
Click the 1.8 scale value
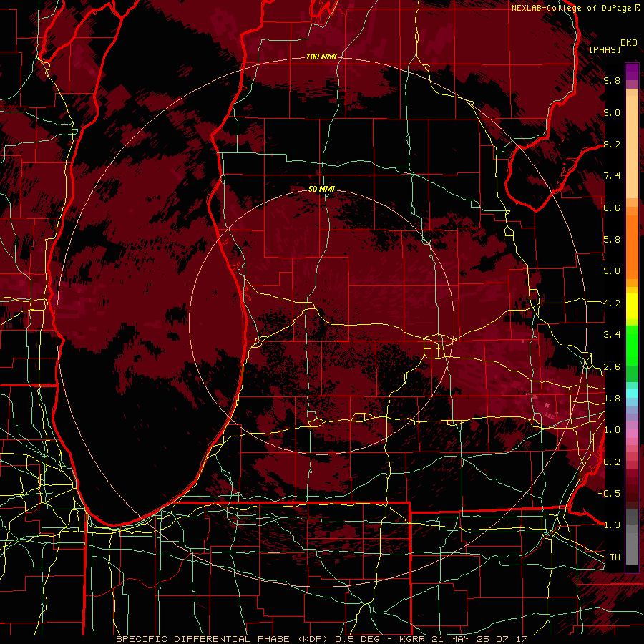pyautogui.click(x=612, y=399)
